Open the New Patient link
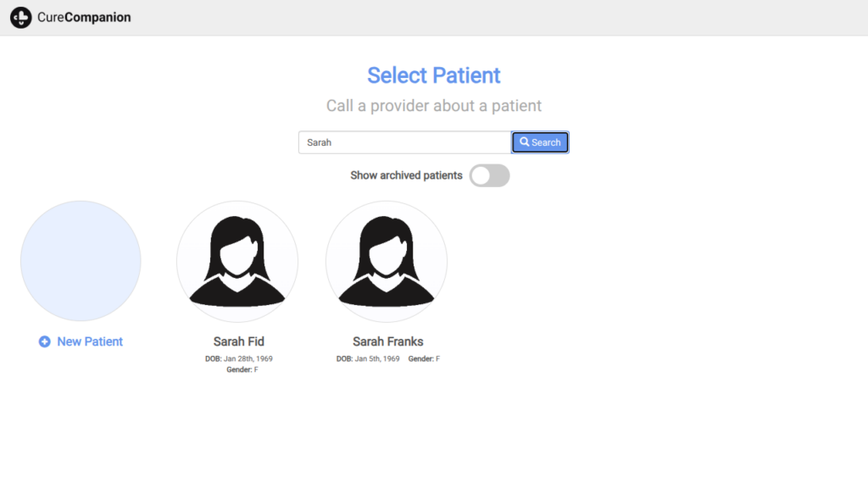This screenshot has height=488, width=868. tap(90, 341)
